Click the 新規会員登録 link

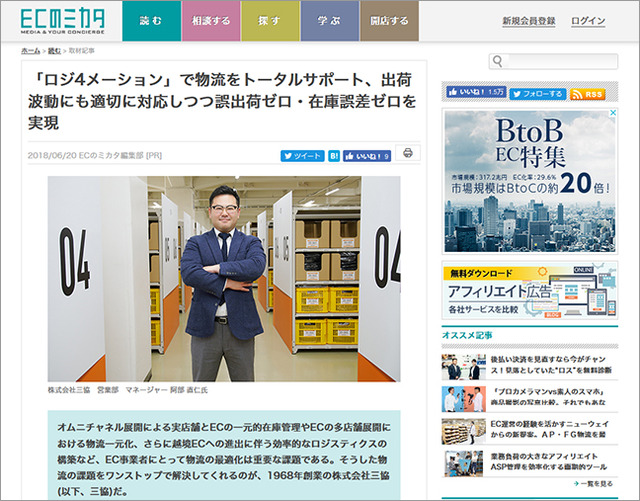click(x=529, y=21)
